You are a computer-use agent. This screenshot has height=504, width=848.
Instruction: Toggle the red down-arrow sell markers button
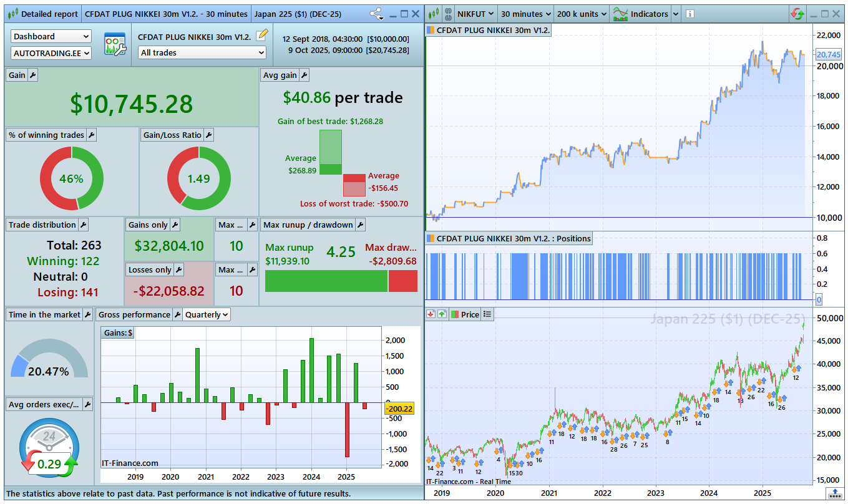(431, 314)
